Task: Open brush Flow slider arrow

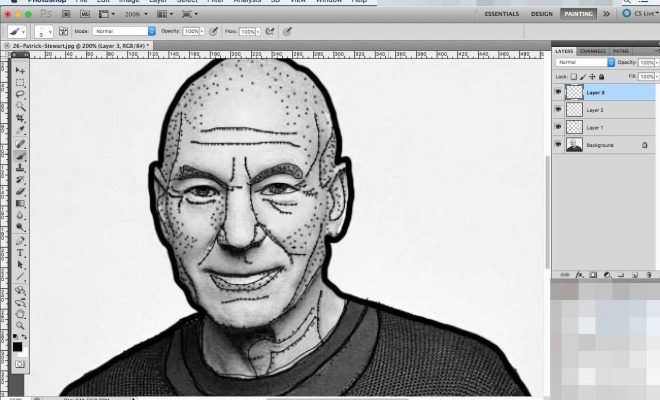Action: 258,32
